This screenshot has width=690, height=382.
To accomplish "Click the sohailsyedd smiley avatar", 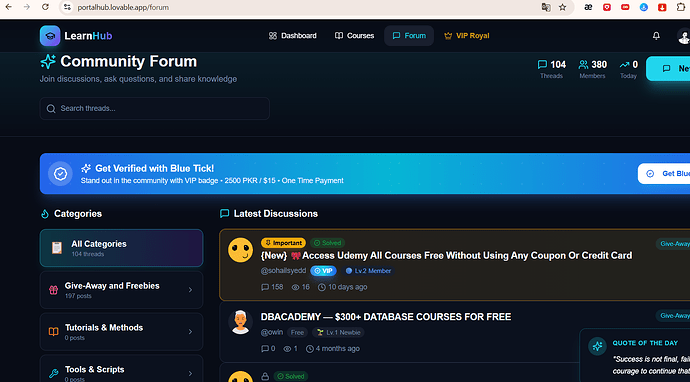I will click(x=240, y=250).
